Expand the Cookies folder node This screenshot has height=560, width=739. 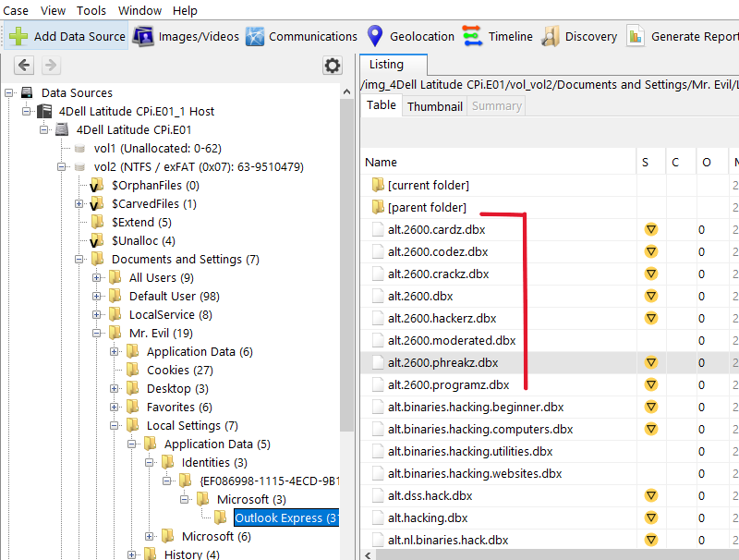[x=115, y=371]
